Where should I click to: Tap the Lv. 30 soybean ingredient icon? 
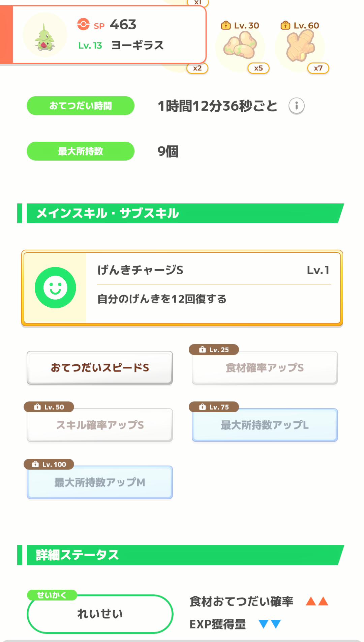(x=240, y=47)
